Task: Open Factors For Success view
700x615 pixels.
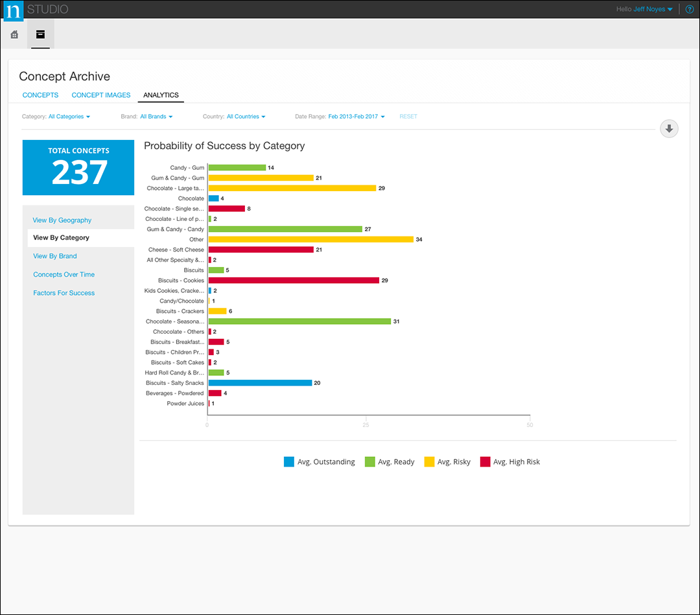Action: [64, 293]
